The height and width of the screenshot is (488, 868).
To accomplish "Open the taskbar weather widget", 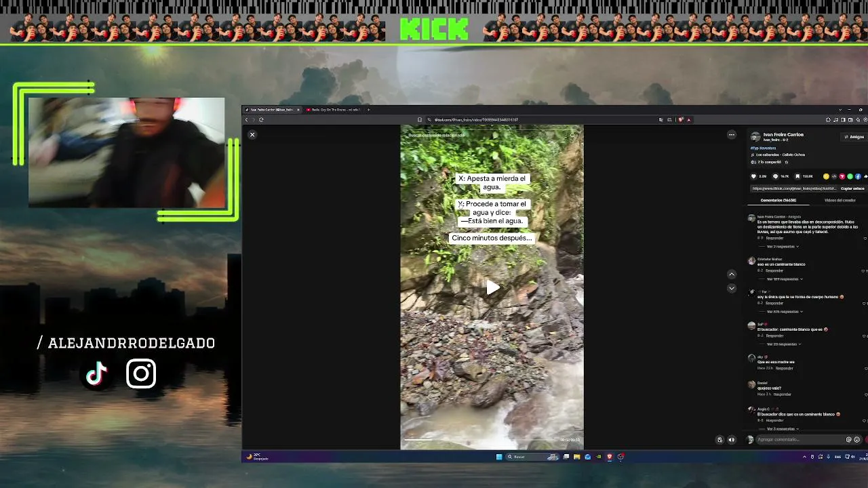I will tap(257, 456).
